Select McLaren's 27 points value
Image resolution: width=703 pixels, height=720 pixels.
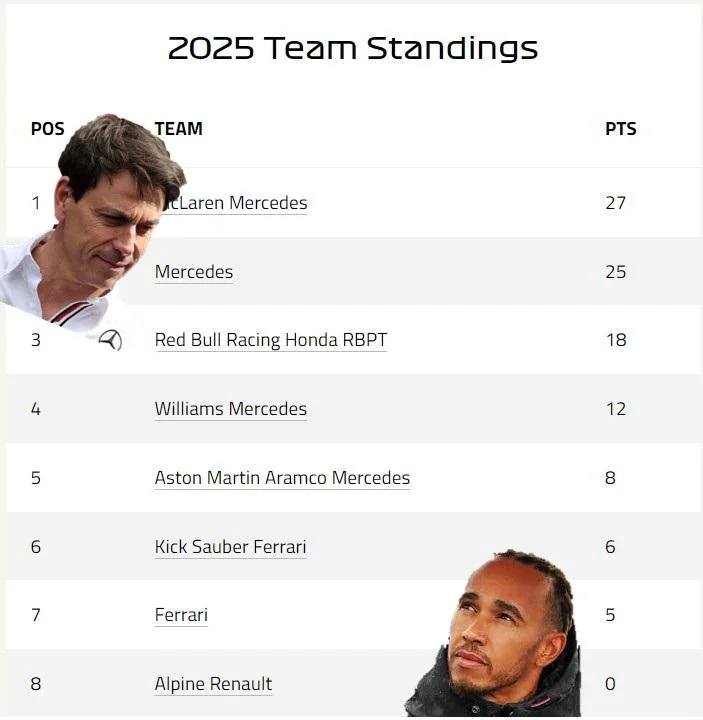pyautogui.click(x=615, y=203)
